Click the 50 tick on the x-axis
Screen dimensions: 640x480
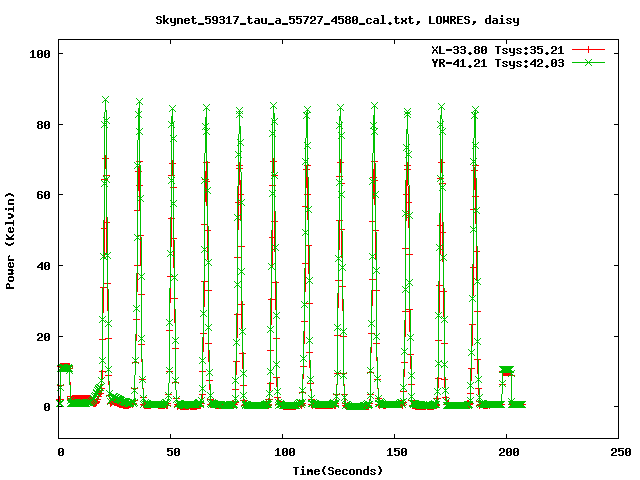[x=171, y=452]
